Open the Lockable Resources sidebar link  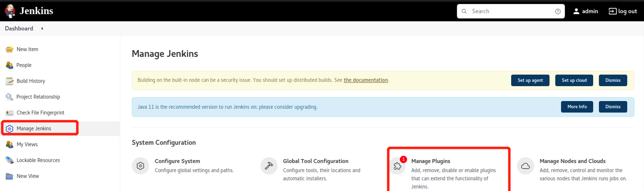click(x=38, y=160)
